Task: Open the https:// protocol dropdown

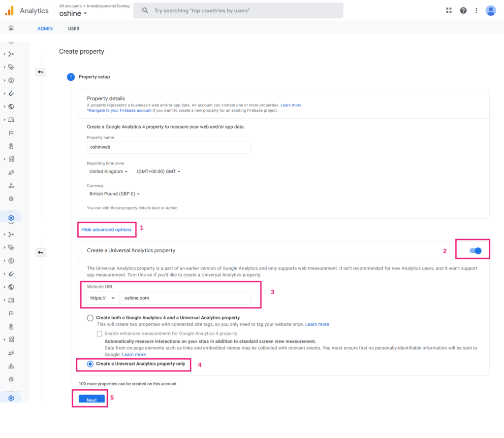Action: 102,298
